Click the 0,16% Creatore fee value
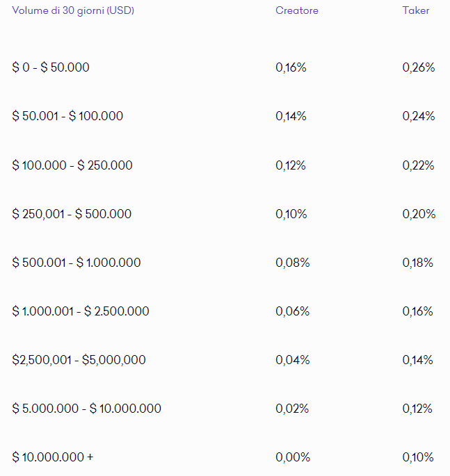 point(291,67)
